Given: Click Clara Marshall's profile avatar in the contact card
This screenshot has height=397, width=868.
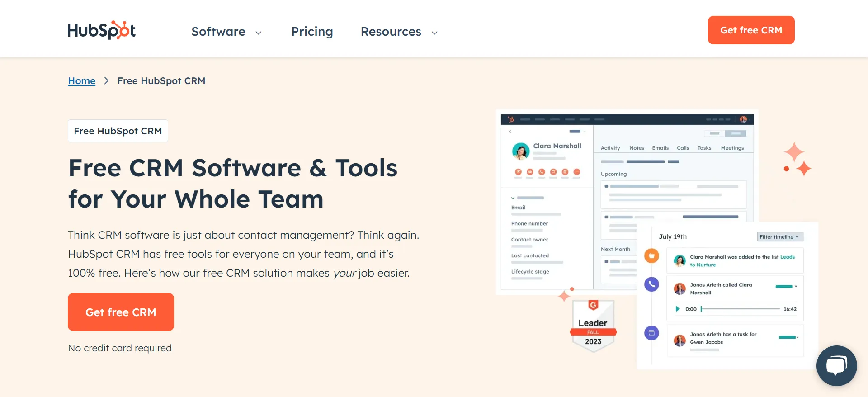Looking at the screenshot, I should pos(521,151).
